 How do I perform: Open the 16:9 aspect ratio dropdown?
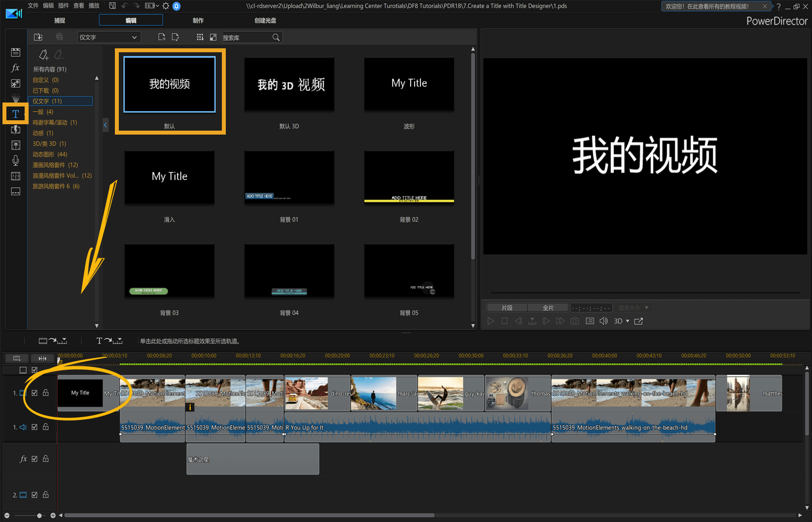coord(152,6)
